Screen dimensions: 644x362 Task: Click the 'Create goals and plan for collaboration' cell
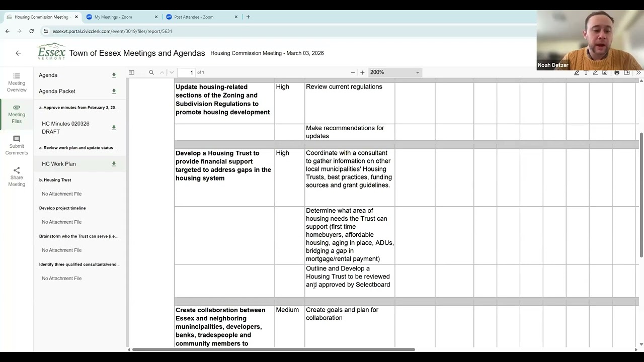pyautogui.click(x=350, y=326)
